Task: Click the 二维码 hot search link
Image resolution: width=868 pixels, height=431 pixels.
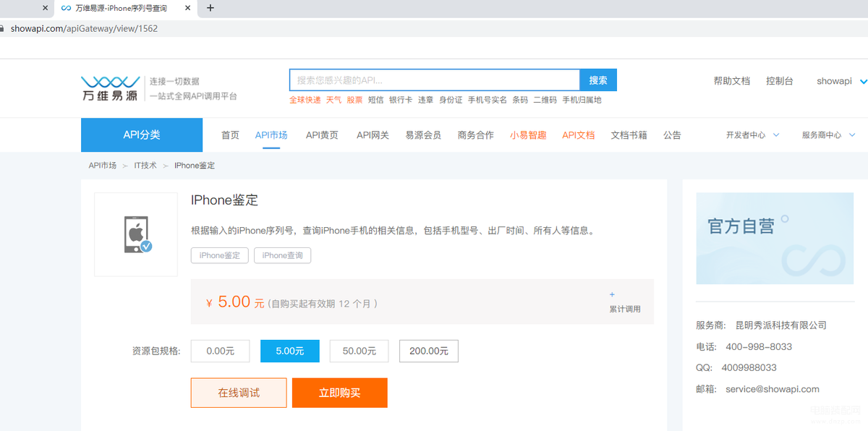Action: 545,100
